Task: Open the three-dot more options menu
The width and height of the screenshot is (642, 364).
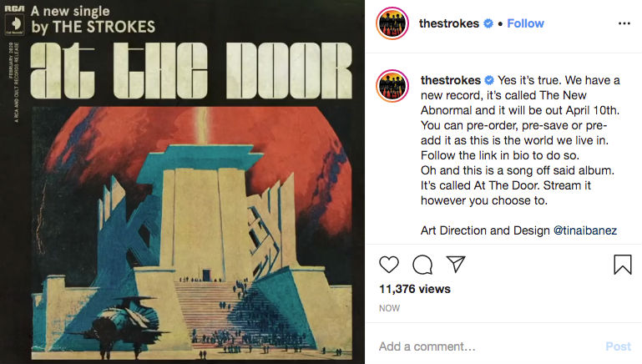Action: (x=624, y=23)
